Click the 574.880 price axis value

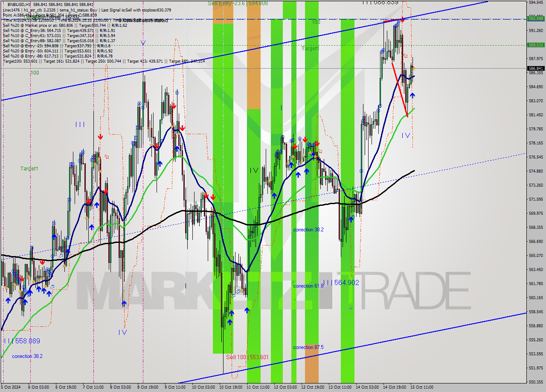[536, 171]
